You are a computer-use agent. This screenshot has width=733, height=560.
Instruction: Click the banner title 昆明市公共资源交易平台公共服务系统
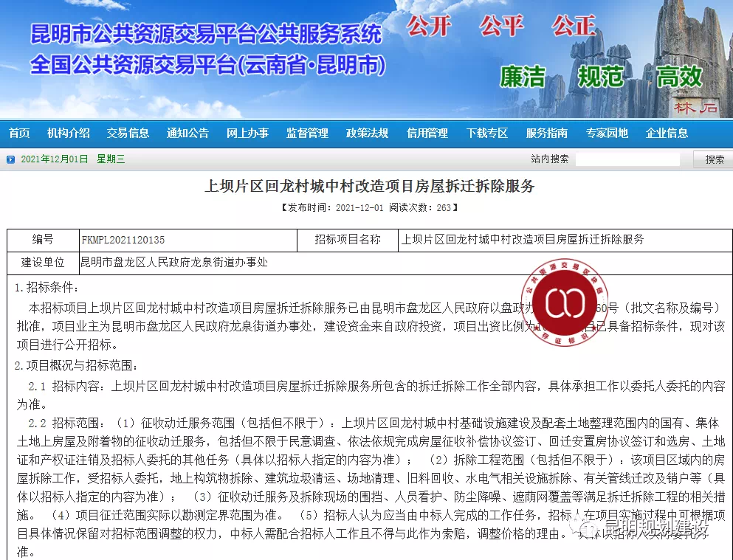(206, 34)
